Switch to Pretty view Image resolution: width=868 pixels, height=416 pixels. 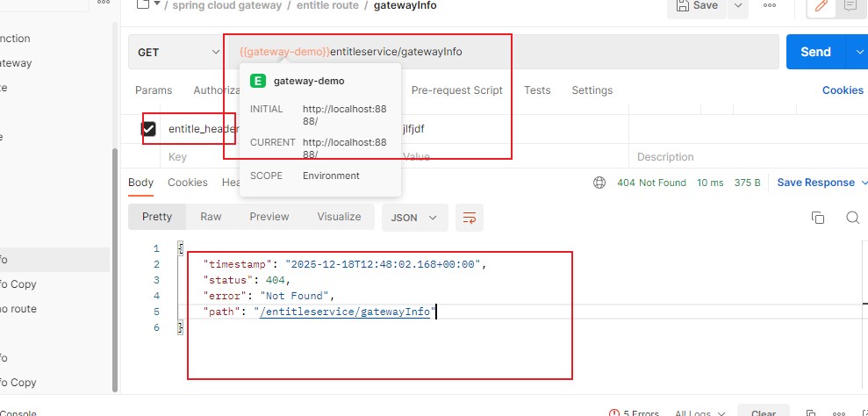click(157, 217)
